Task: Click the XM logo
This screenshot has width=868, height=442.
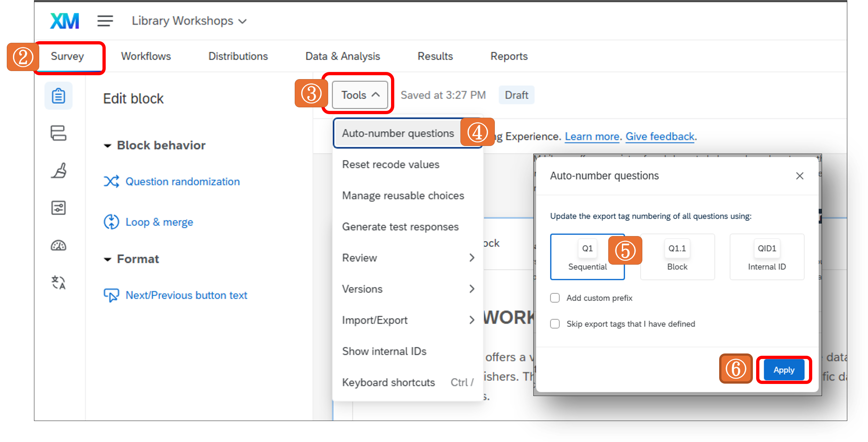Action: coord(64,20)
